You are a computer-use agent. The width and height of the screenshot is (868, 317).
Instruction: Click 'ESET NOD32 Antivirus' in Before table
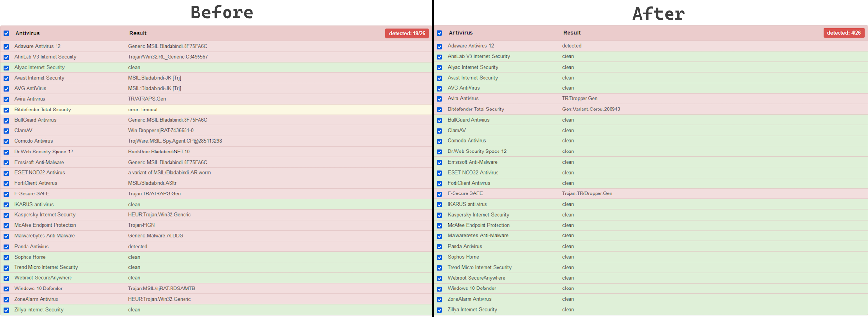point(40,172)
